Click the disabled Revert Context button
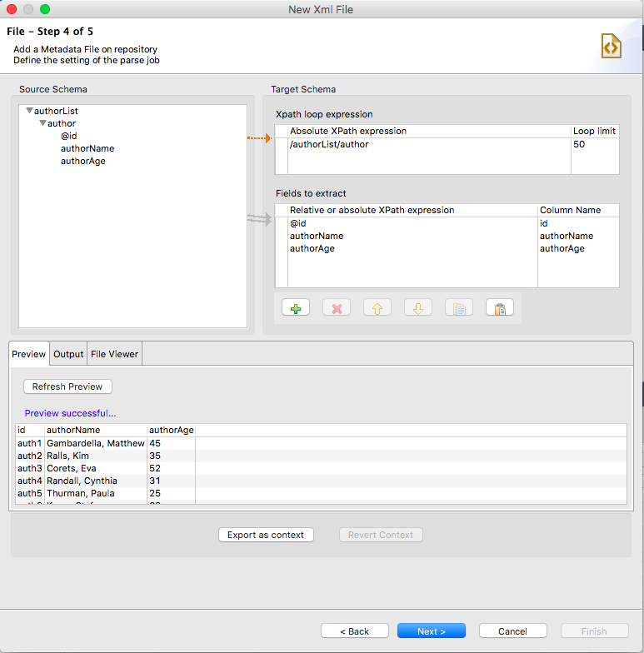Viewport: 644px width, 653px height. coord(381,535)
